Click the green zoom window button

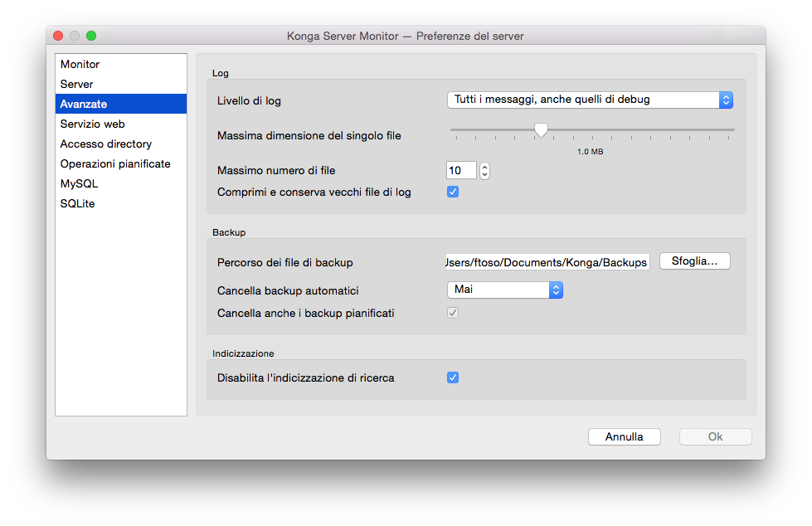click(91, 36)
